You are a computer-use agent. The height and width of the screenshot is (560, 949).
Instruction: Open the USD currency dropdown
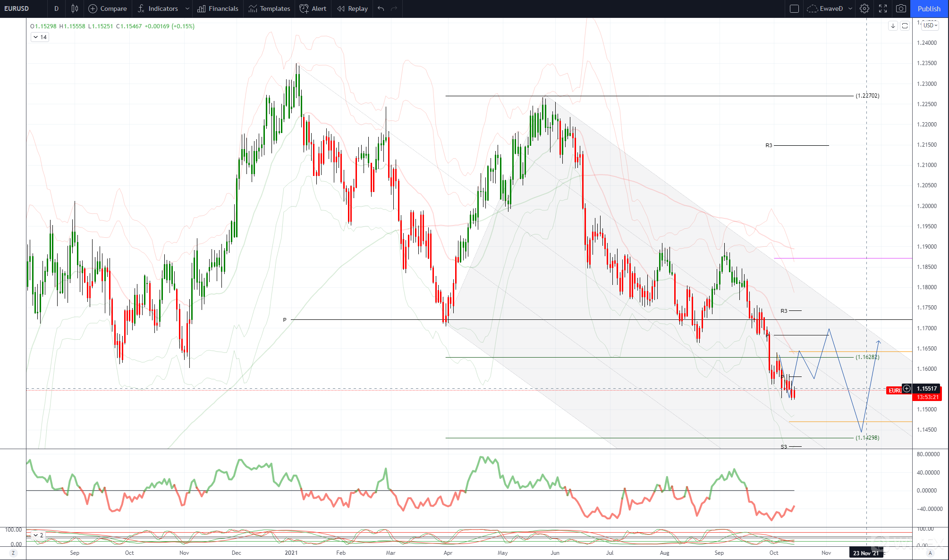tap(930, 25)
